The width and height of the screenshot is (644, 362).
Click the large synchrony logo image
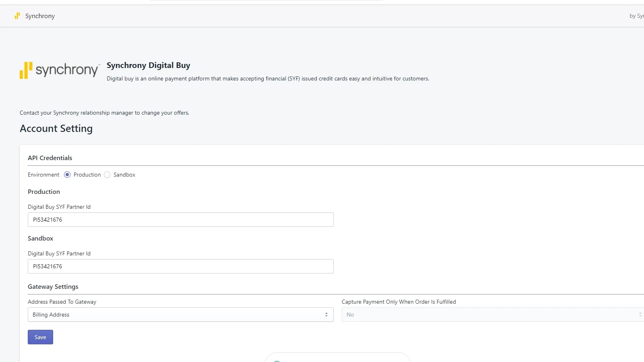(59, 70)
